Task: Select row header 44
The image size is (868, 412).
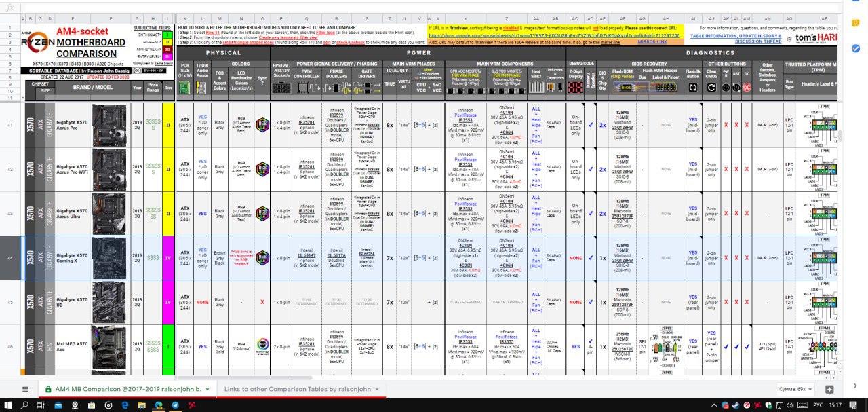Action: (10, 258)
